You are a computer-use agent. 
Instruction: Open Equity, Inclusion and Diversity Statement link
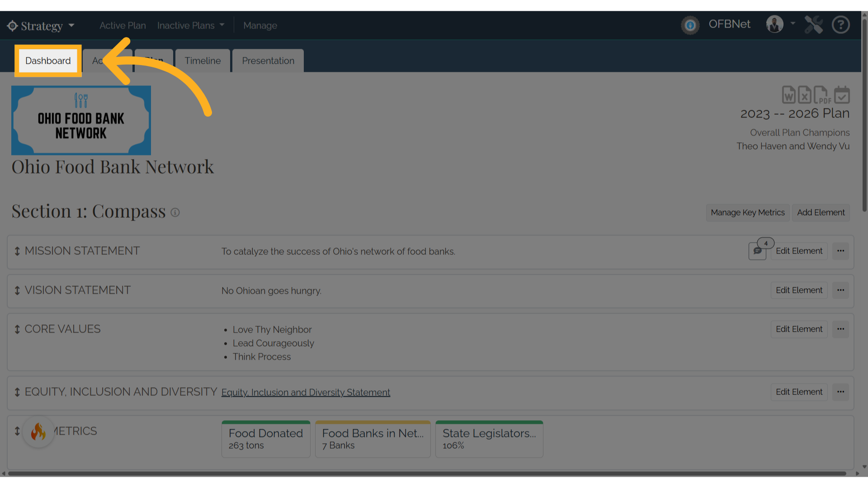click(x=306, y=392)
